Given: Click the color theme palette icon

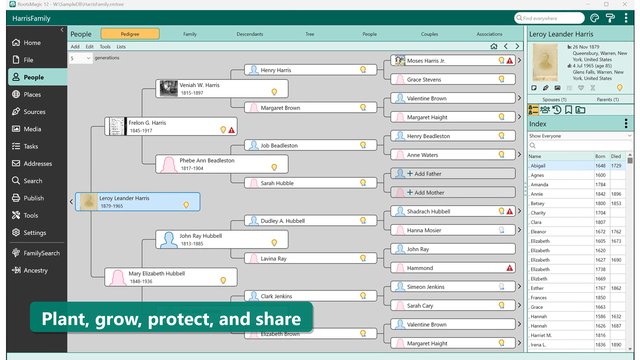Looking at the screenshot, I should click(x=595, y=18).
